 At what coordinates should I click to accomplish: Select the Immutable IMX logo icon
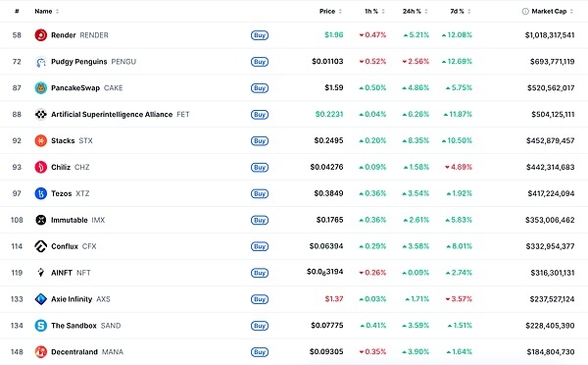pyautogui.click(x=41, y=220)
